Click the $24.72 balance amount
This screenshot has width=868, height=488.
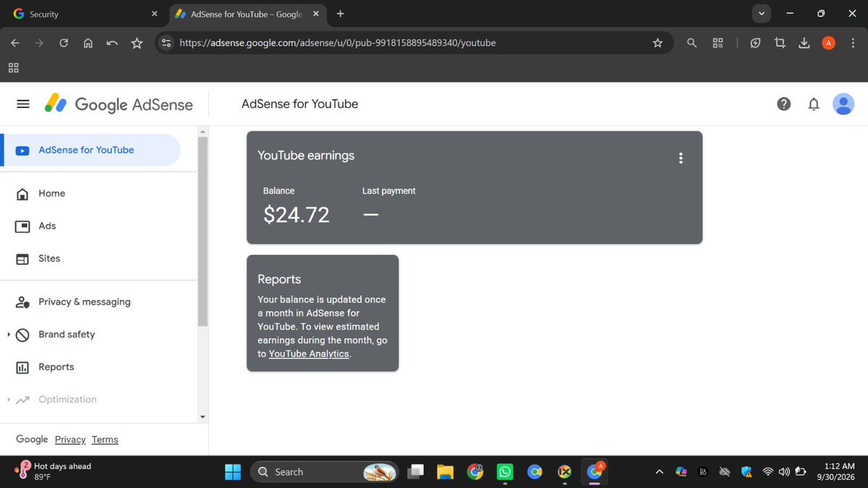click(297, 215)
